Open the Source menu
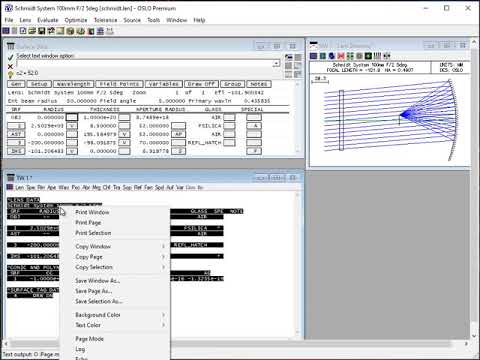 [x=132, y=20]
